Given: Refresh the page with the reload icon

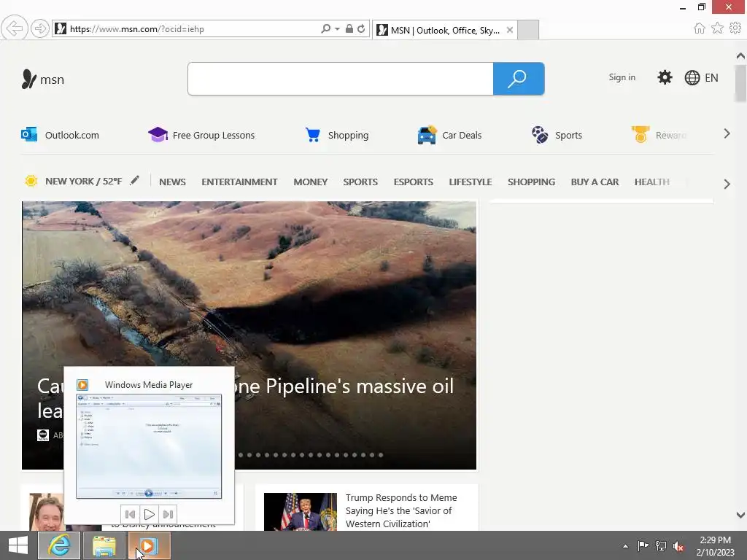Looking at the screenshot, I should [361, 28].
